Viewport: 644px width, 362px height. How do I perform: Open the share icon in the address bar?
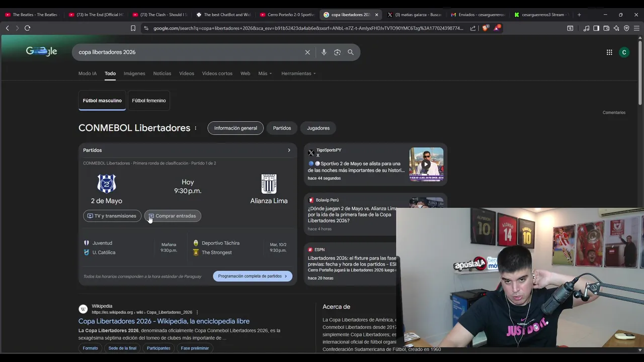(x=473, y=28)
